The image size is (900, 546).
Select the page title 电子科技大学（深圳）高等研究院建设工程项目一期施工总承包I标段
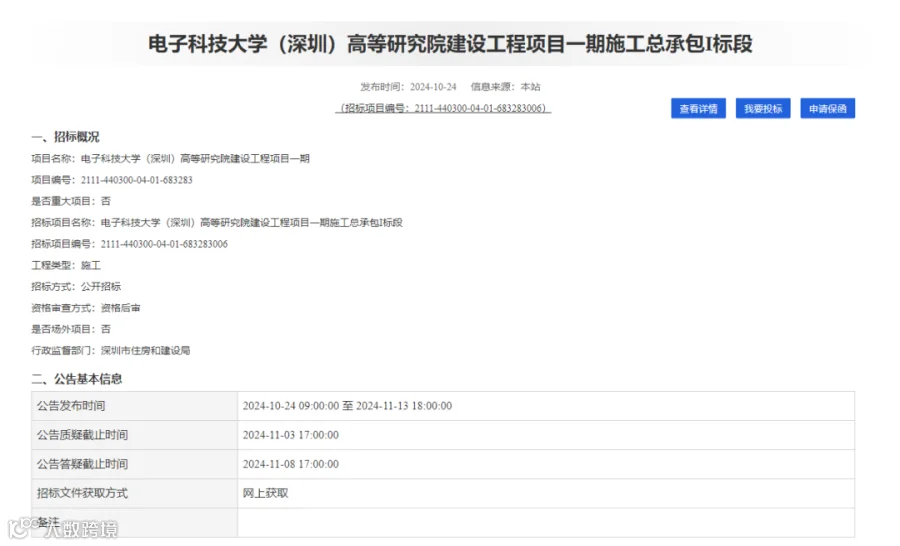[450, 44]
